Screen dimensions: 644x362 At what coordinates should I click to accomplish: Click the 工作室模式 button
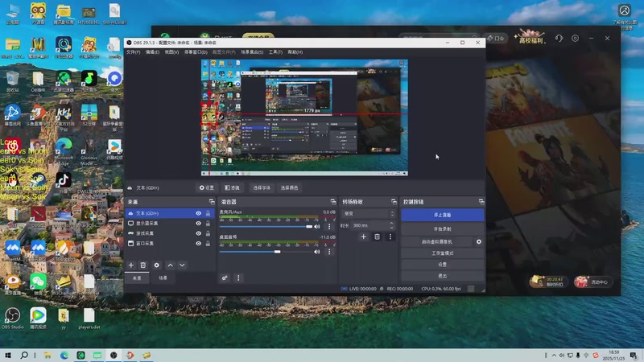442,253
